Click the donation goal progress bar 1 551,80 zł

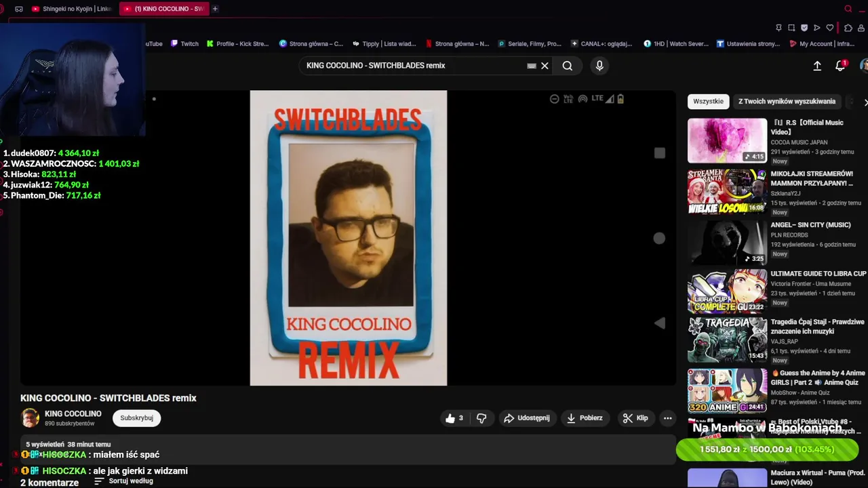767,449
